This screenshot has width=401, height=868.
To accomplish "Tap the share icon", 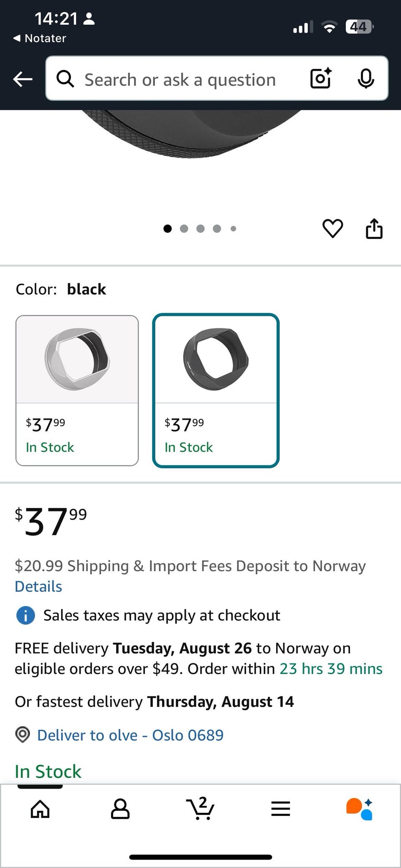I will [x=374, y=228].
